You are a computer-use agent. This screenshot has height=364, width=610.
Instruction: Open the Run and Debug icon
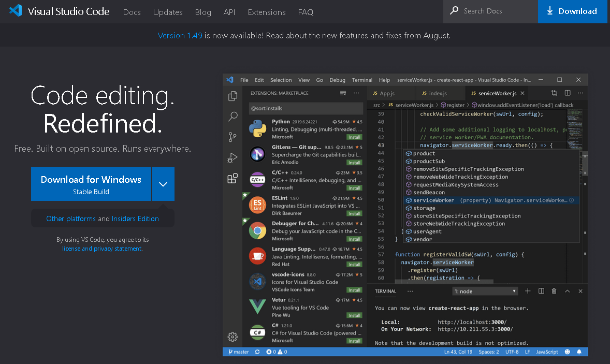(233, 157)
